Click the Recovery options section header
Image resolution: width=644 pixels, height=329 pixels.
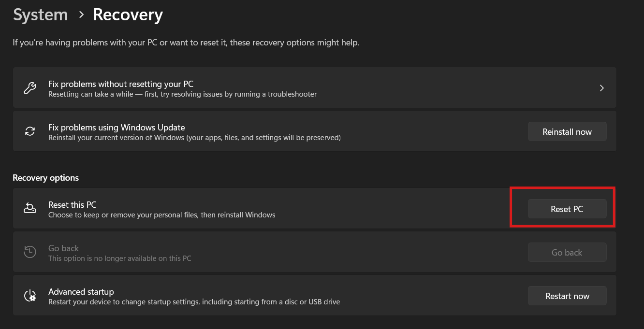pos(45,178)
